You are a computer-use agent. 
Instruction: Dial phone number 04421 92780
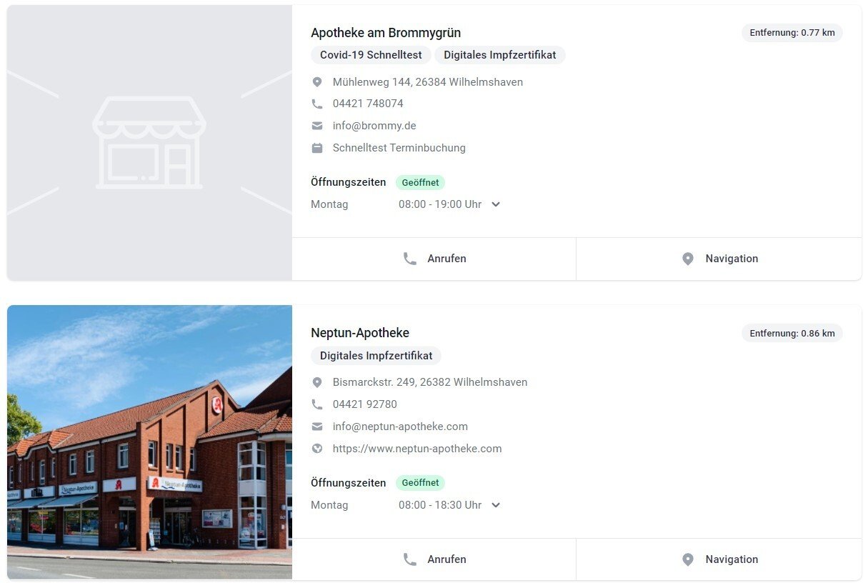pyautogui.click(x=365, y=404)
